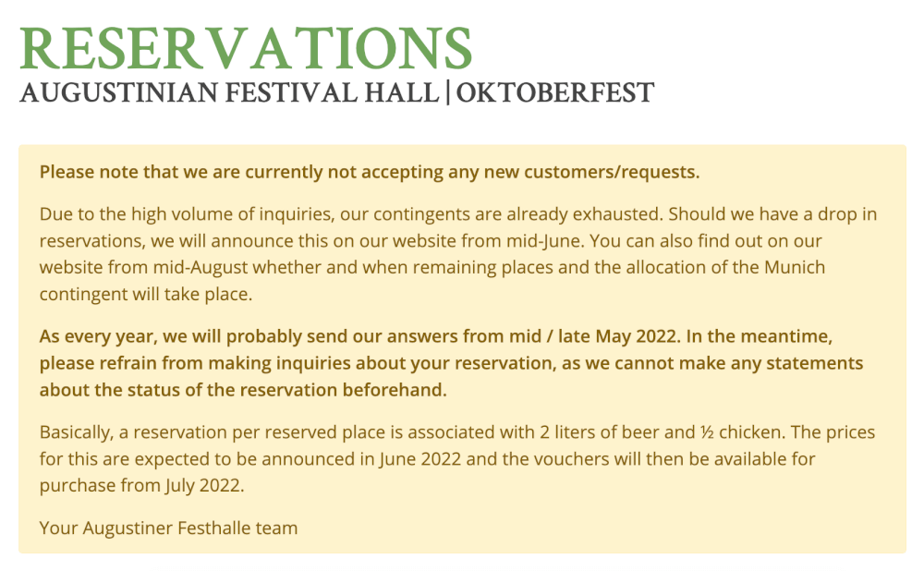Click the '½ chicken' text

tap(743, 432)
